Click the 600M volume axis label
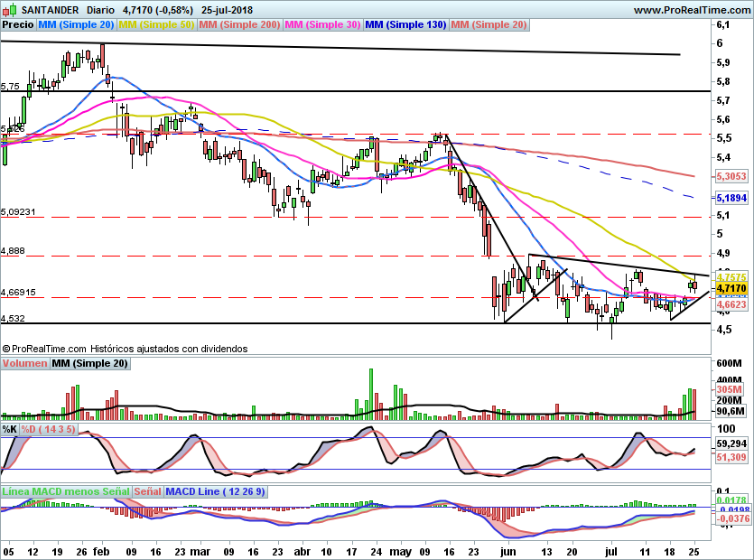The width and height of the screenshot is (754, 560). pos(729,363)
